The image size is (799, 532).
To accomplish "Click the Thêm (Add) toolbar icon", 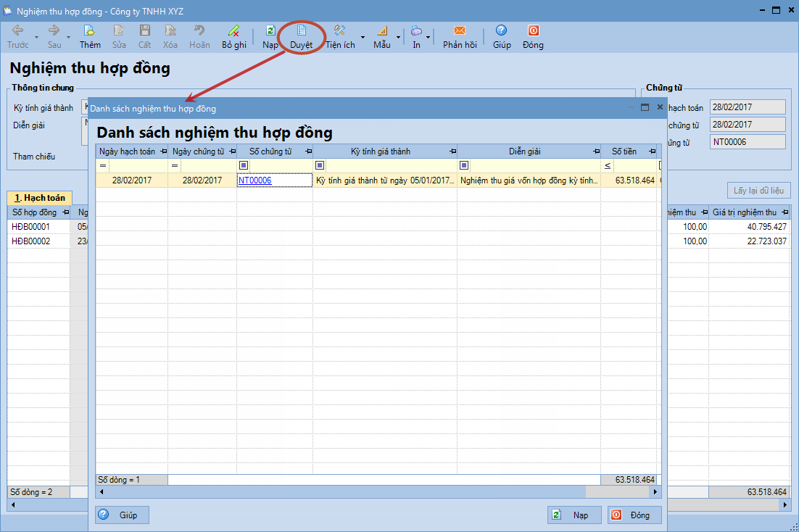I will tap(90, 31).
